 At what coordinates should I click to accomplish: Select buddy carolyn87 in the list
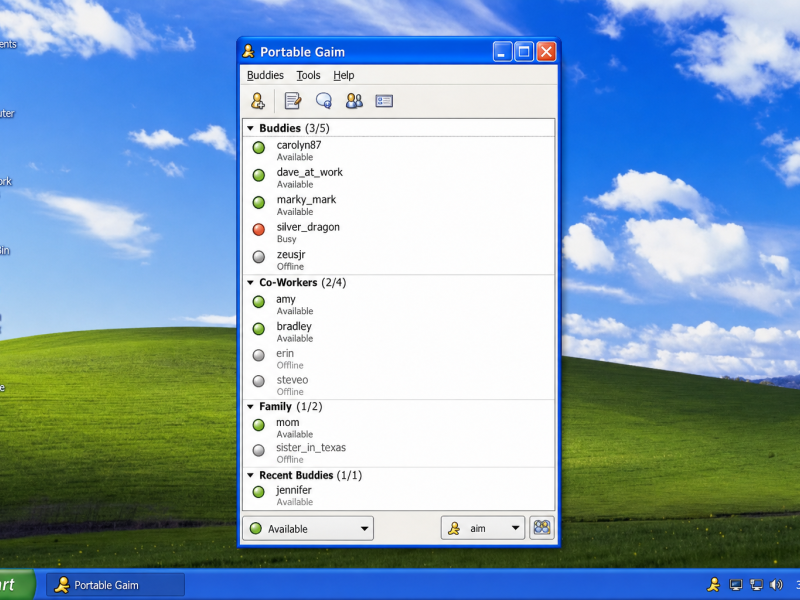coord(398,150)
